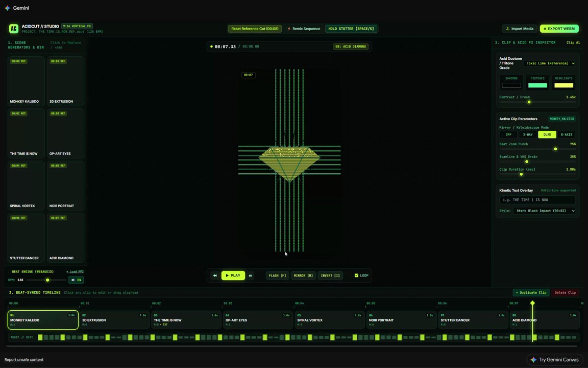Click the 00:04 timeline ruler mark
Screen dimensions: 588x368
pyautogui.click(x=299, y=304)
